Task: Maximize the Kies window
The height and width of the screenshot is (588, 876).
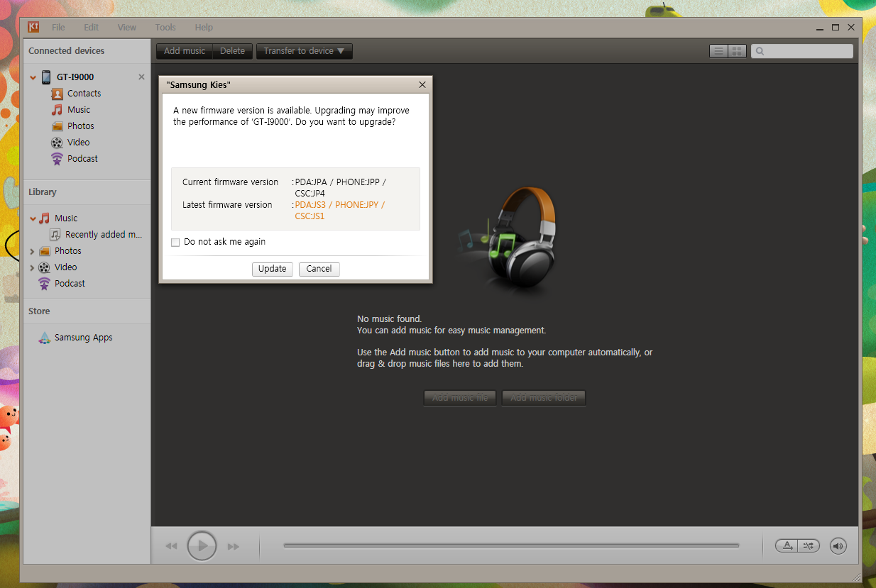Action: click(x=836, y=28)
